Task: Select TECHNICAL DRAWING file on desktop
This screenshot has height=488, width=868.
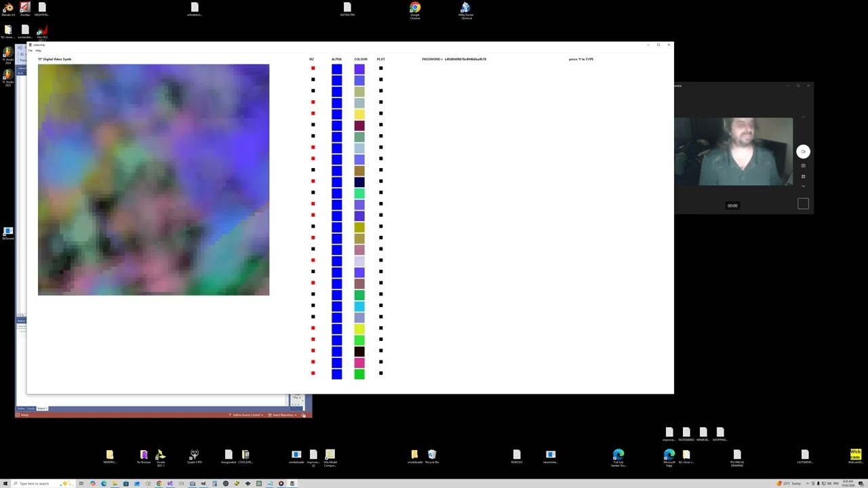Action: 737,457
